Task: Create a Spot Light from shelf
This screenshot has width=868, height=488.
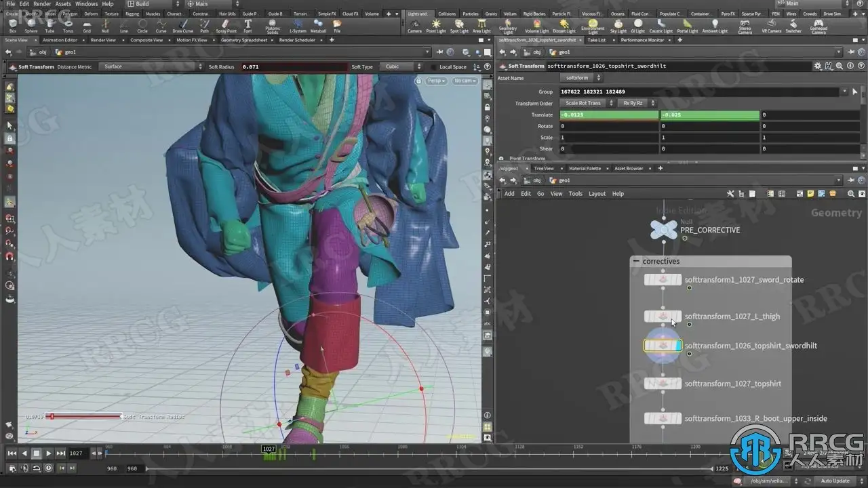Action: point(459,25)
